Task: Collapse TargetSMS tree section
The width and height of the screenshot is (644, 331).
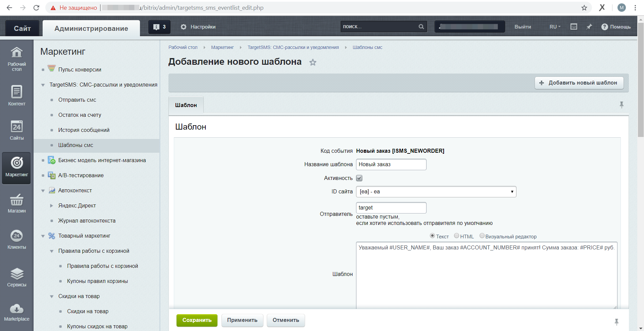Action: [x=43, y=85]
